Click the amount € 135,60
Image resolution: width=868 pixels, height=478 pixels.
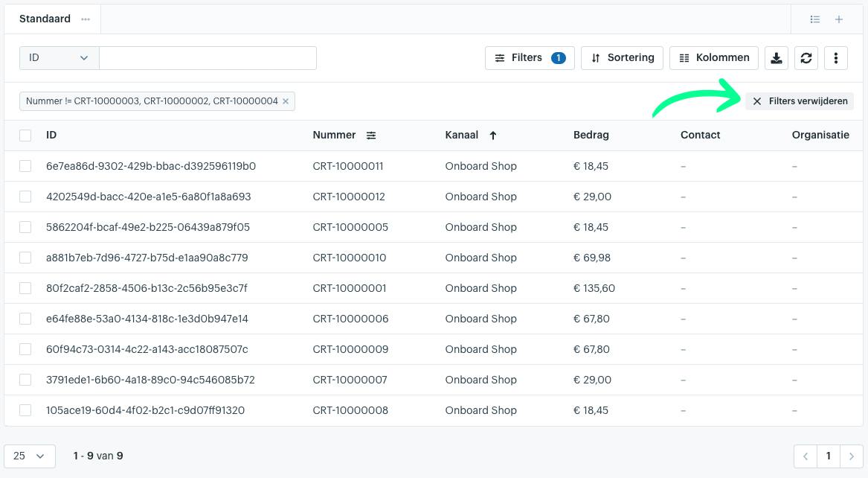click(x=594, y=288)
